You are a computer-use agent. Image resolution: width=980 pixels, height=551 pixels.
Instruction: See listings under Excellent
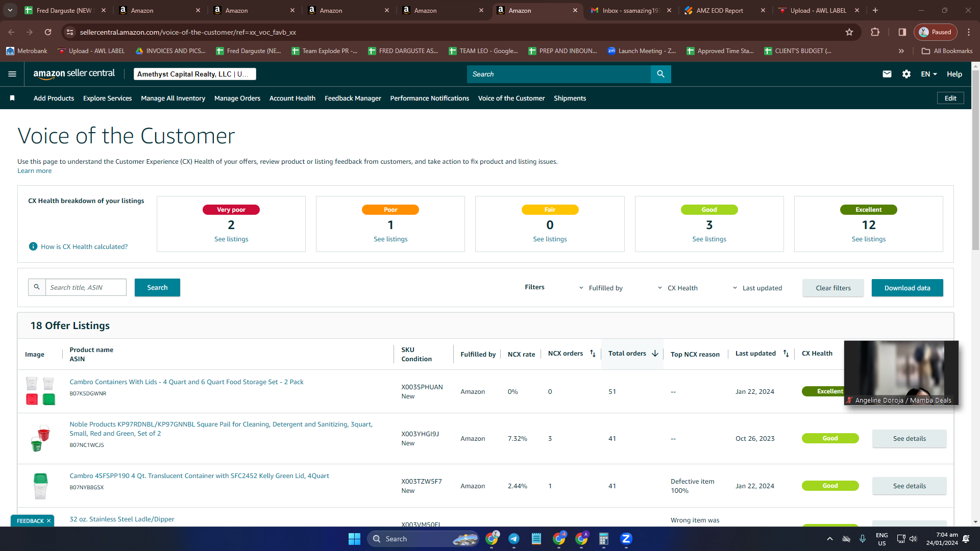[x=868, y=239]
